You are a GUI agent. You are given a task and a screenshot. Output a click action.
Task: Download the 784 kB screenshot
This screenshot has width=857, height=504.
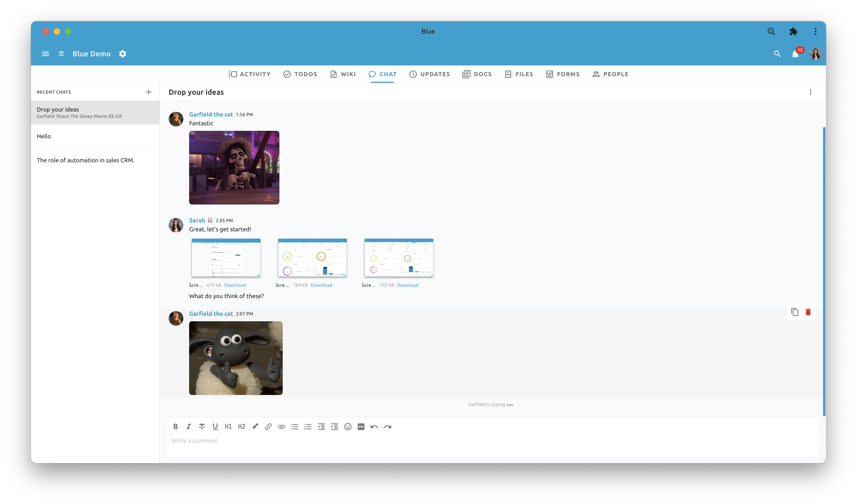[321, 285]
